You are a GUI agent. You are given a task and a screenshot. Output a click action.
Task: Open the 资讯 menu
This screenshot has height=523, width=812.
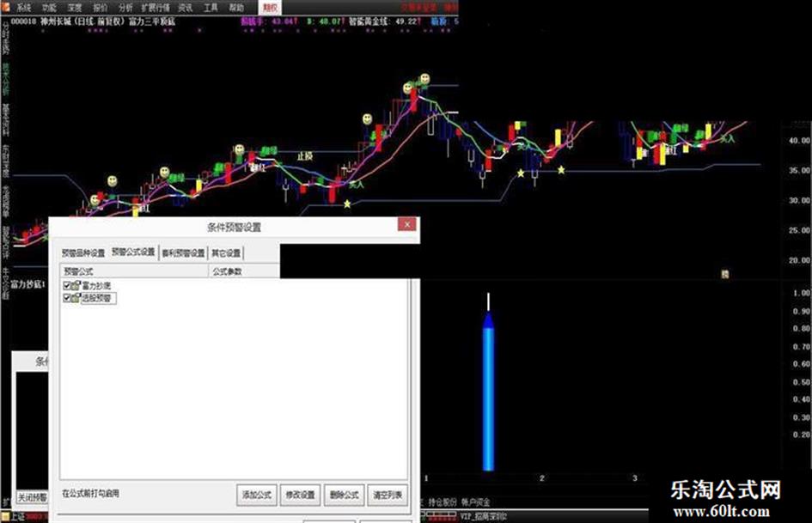[x=186, y=7]
